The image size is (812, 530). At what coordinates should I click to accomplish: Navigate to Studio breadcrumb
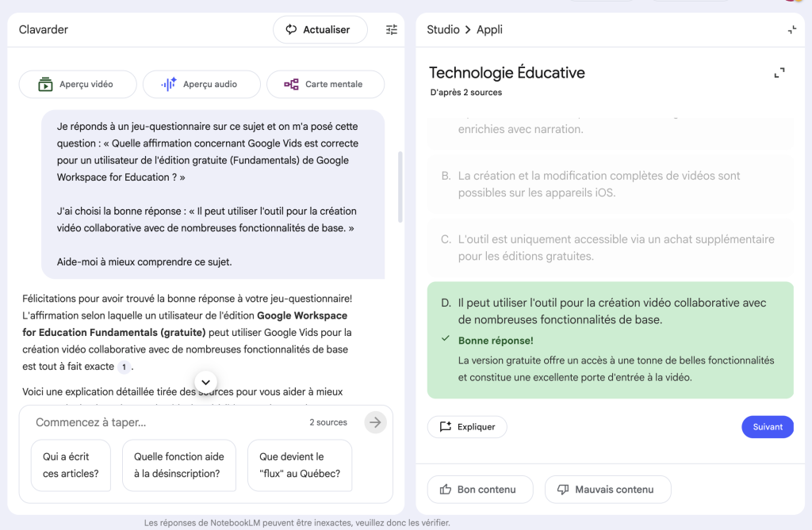pos(442,30)
